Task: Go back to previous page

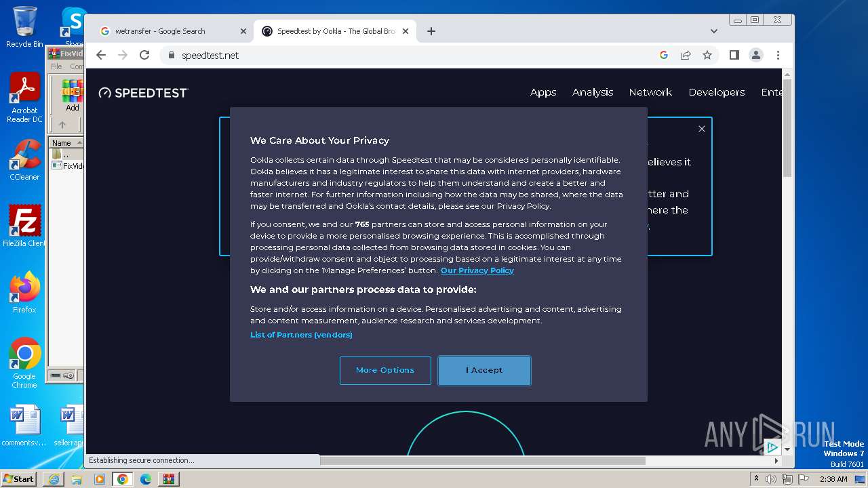Action: (101, 56)
